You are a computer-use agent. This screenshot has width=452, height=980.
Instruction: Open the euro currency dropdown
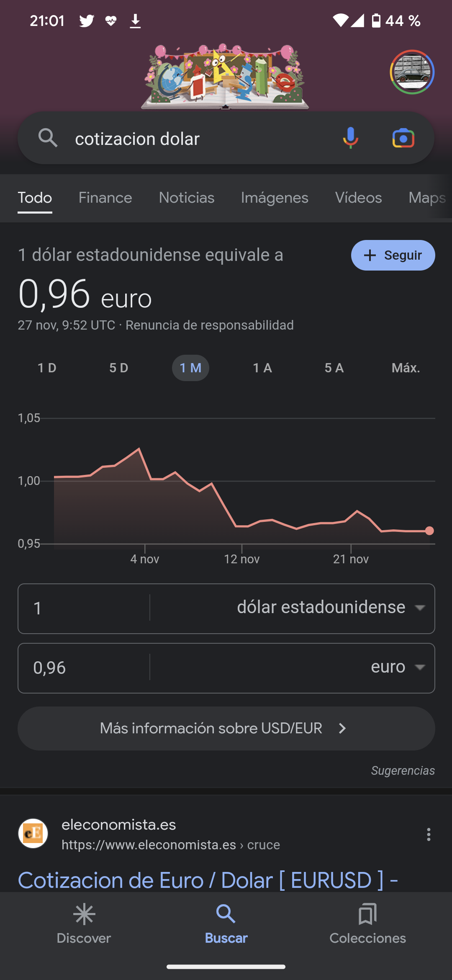419,667
